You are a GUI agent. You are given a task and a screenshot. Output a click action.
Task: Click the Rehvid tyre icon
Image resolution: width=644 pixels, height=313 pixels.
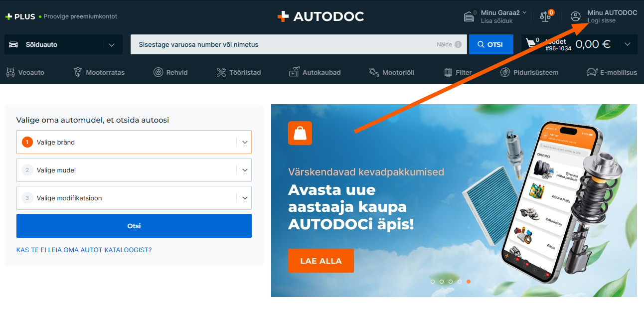pyautogui.click(x=158, y=72)
